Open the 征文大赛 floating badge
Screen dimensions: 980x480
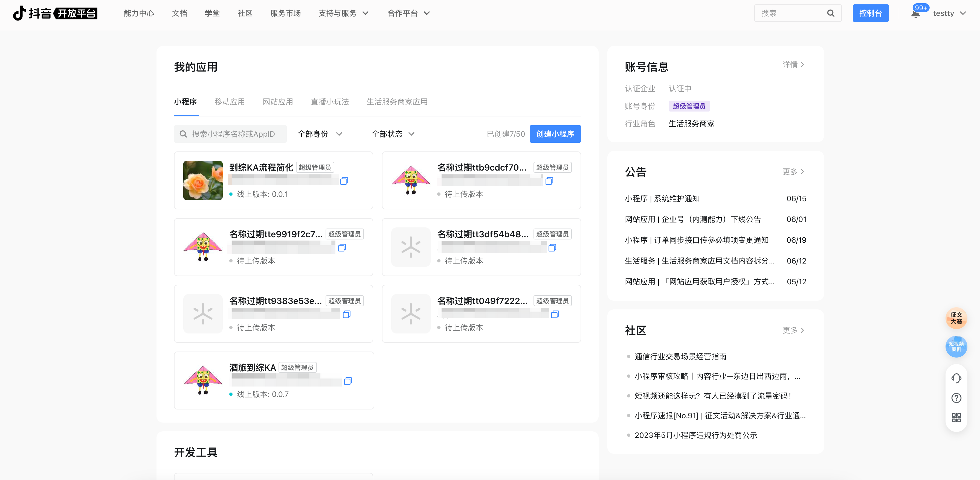(x=956, y=318)
